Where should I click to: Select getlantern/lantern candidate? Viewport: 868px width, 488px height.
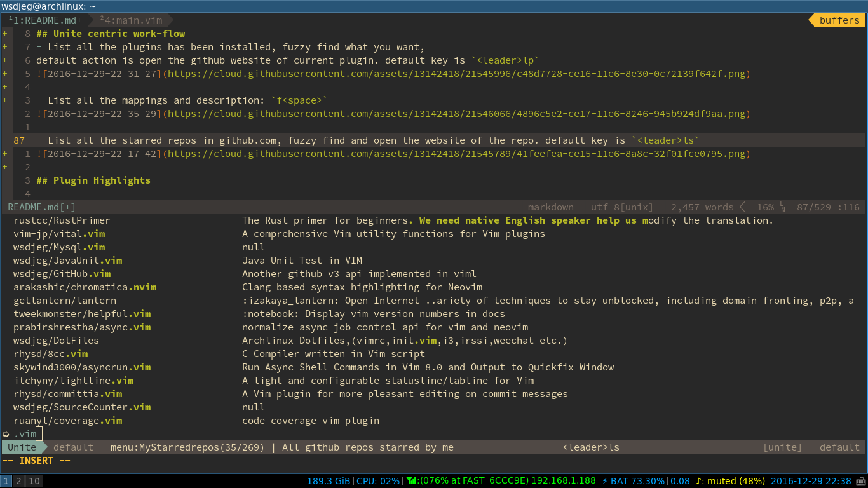[x=65, y=301]
